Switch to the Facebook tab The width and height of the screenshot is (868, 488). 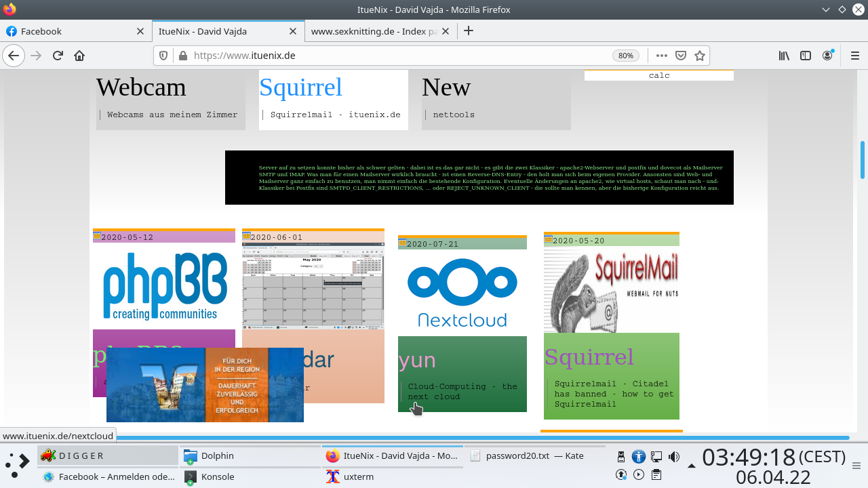[68, 30]
